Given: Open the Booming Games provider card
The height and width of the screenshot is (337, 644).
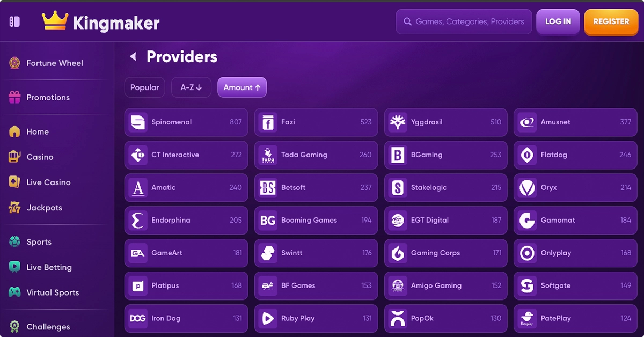Looking at the screenshot, I should click(x=316, y=220).
